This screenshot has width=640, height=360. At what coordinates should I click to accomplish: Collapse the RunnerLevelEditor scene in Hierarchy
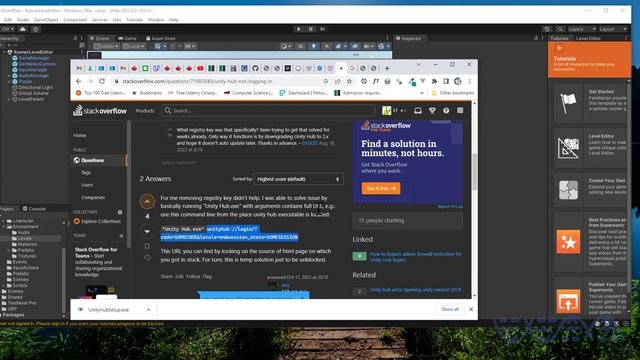coord(4,52)
